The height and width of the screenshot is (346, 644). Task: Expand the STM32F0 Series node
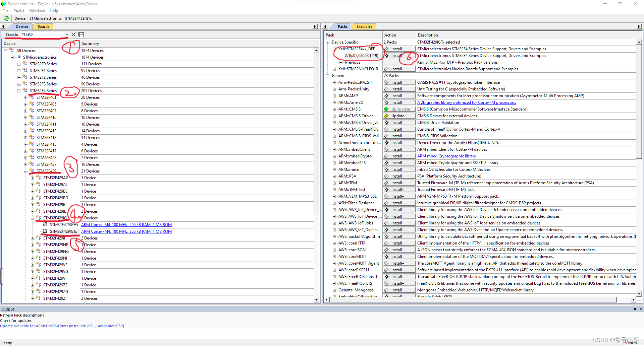click(19, 64)
